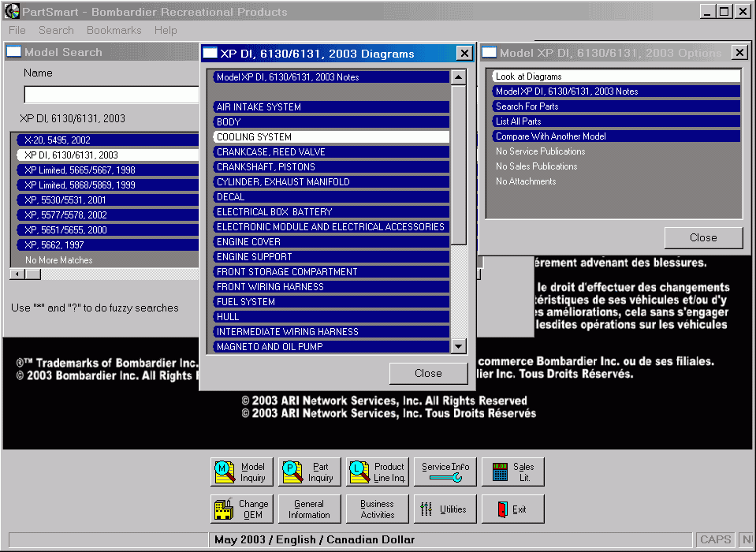Select FRONT WIRING HARNESS diagram

331,286
